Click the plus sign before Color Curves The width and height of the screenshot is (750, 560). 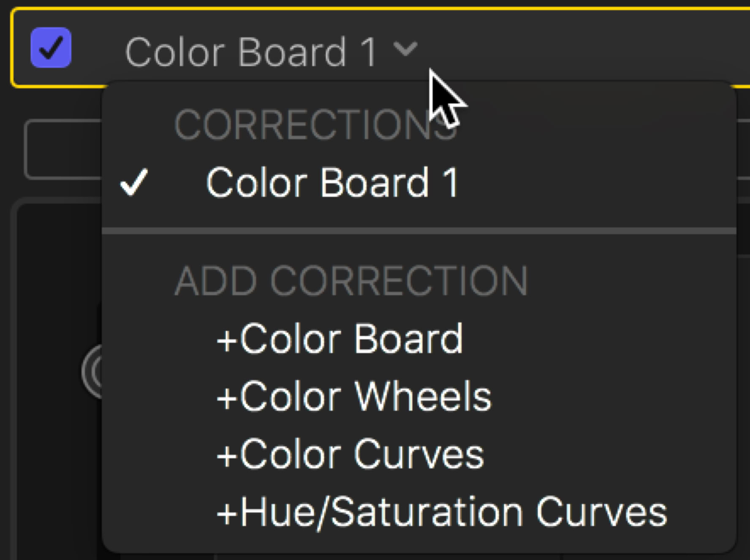[x=227, y=456]
